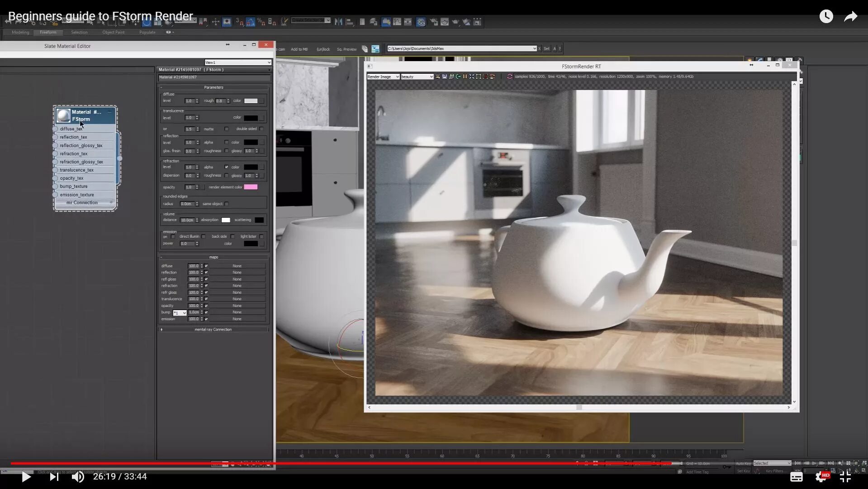Image resolution: width=868 pixels, height=489 pixels.
Task: Click the Mirror tool in the main toolbar
Action: (338, 22)
